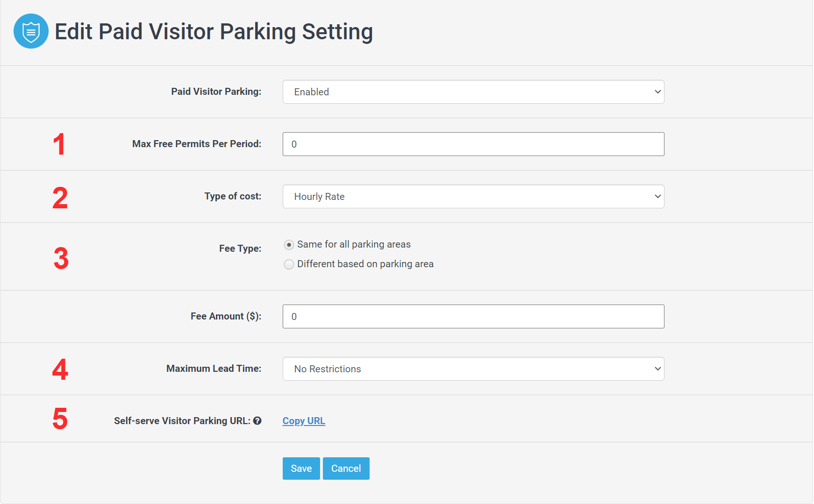Select 'Same for all parking areas' radio

tap(289, 245)
